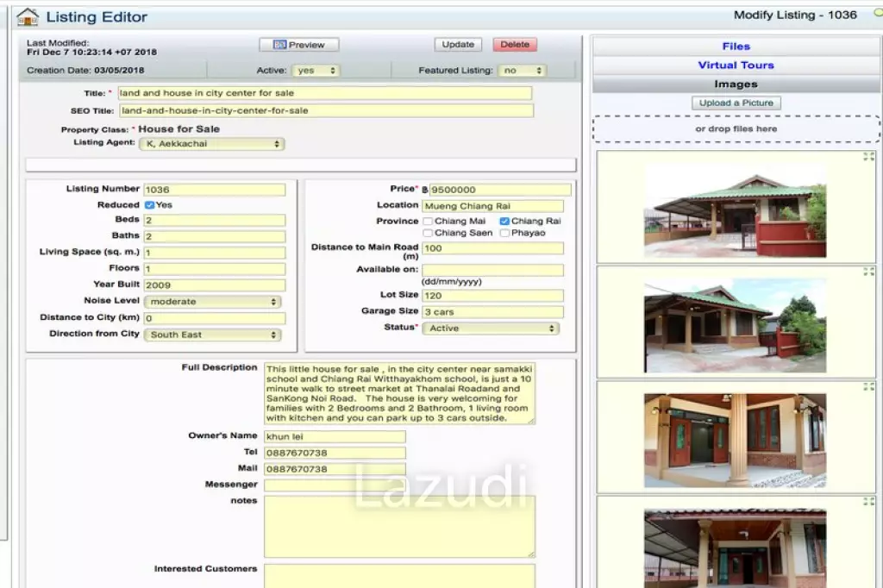The width and height of the screenshot is (883, 588).
Task: Click the Distance to City field
Action: (x=215, y=318)
